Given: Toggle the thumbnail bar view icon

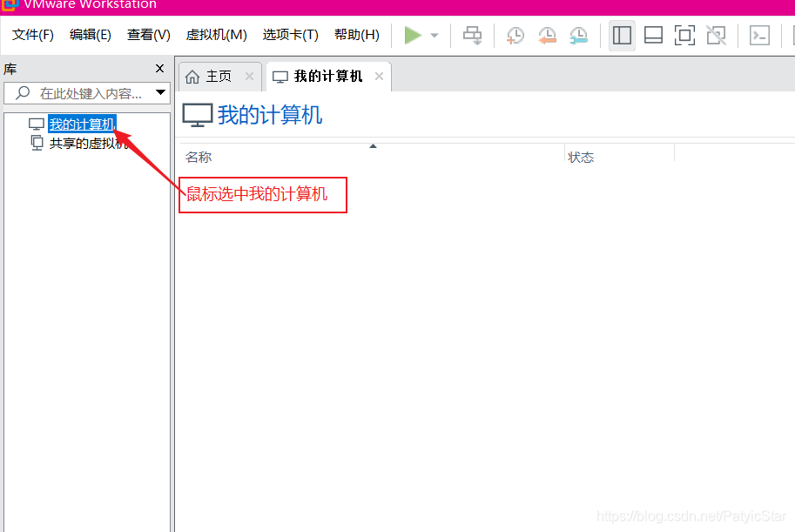Looking at the screenshot, I should (653, 36).
